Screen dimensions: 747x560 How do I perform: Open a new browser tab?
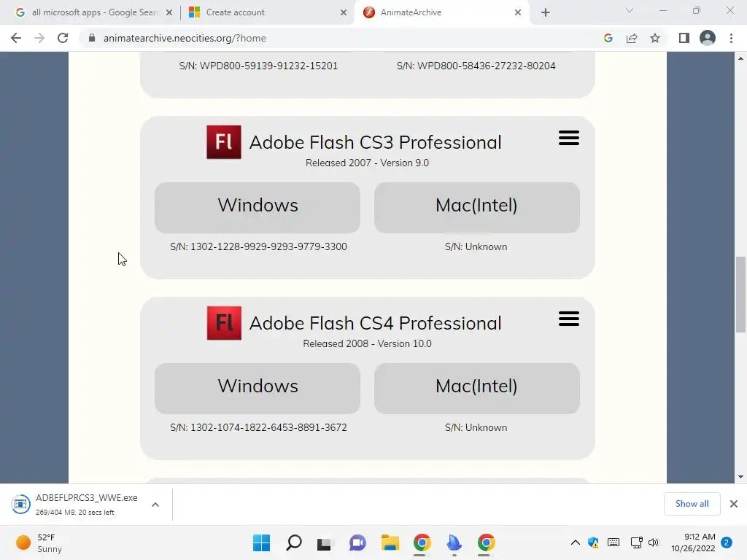tap(546, 12)
